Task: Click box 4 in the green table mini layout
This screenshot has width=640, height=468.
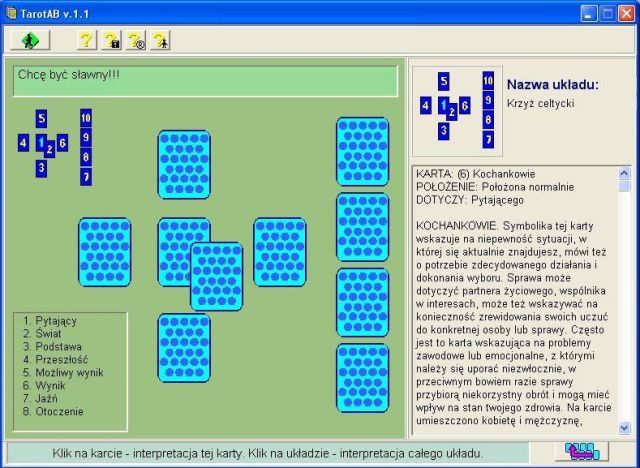Action: click(x=23, y=143)
